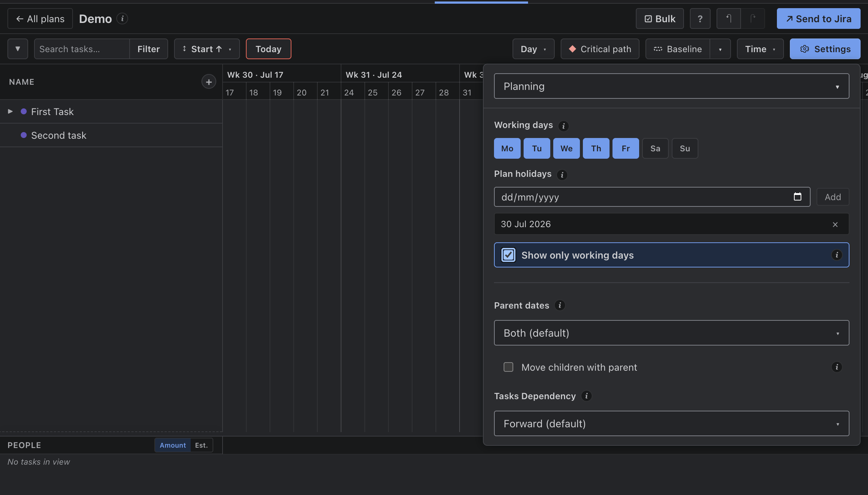
Task: Click the PEOPLE section label
Action: click(24, 445)
